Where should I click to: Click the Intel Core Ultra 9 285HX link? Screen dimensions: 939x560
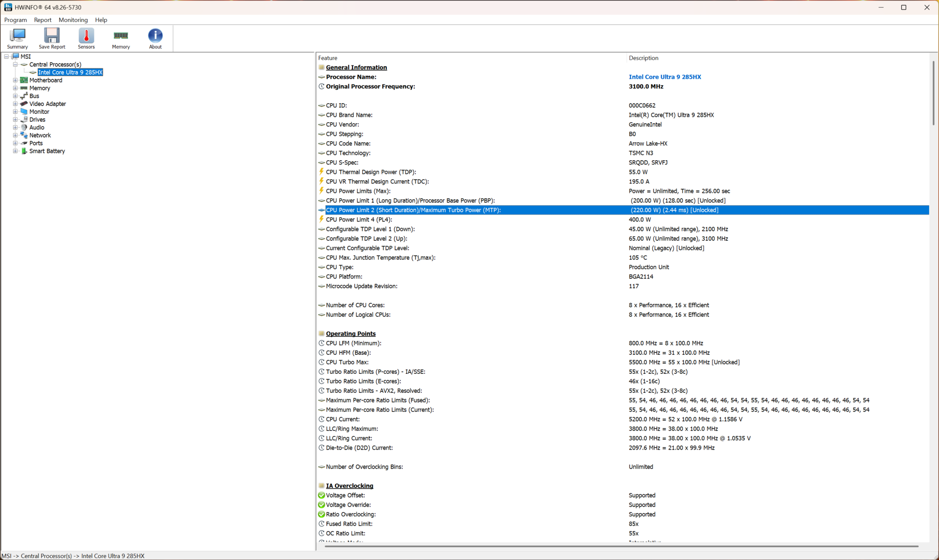coord(665,77)
